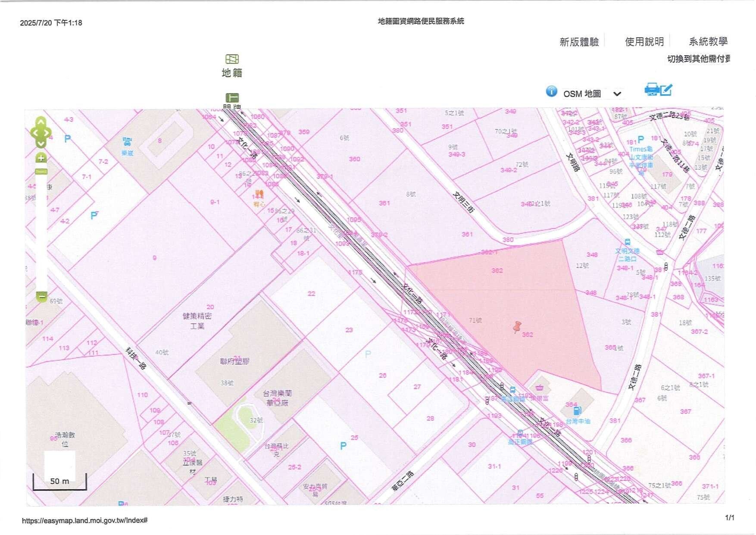
Task: Open the 新版體驗 menu item
Action: 579,42
